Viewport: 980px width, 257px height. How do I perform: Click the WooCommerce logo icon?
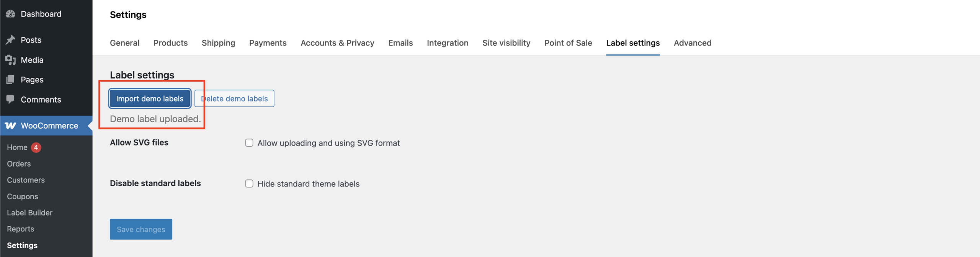10,126
